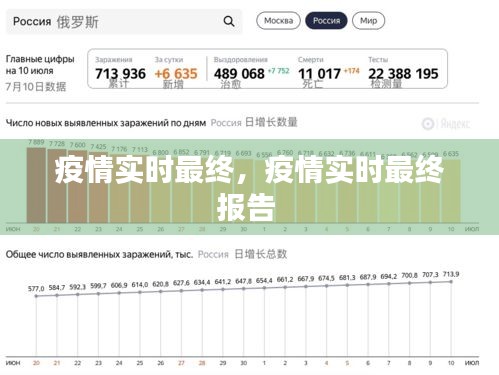This screenshot has width=499, height=375.
Task: Click the magnifying glass search icon
Action: (229, 21)
